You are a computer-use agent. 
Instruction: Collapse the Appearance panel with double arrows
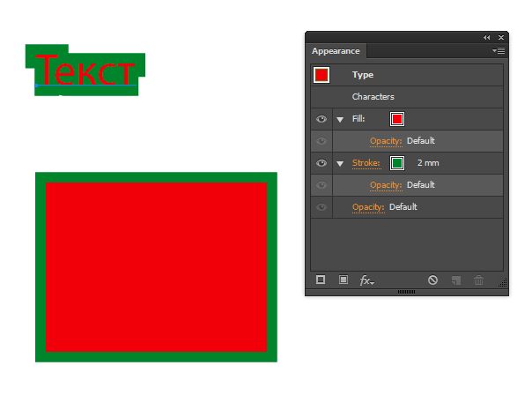pos(486,37)
